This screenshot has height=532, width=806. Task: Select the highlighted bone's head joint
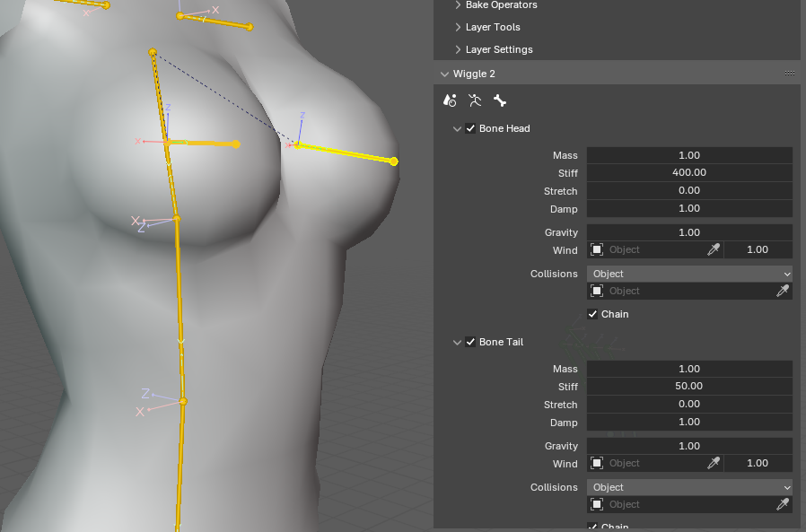coord(297,145)
